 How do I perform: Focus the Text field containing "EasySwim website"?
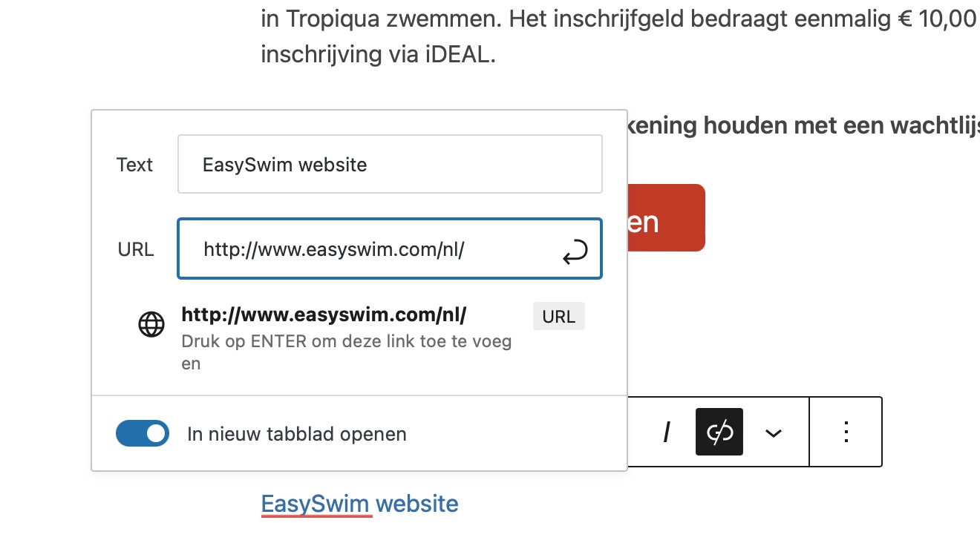click(390, 164)
